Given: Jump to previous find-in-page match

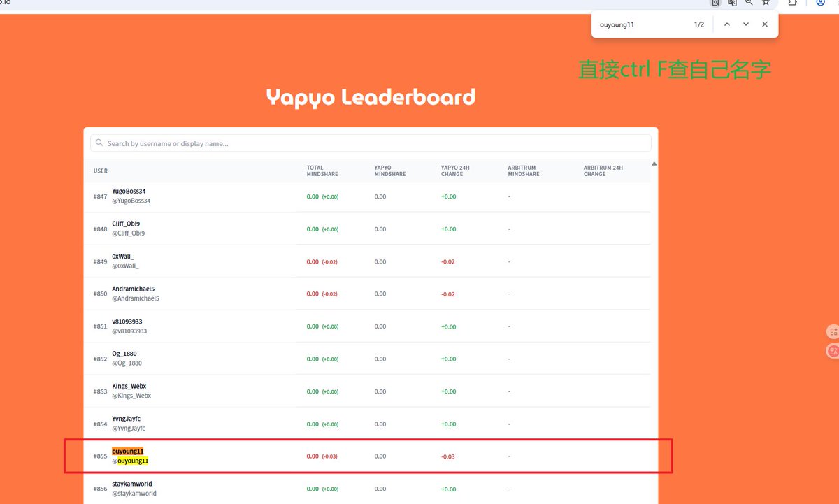Looking at the screenshot, I should coord(727,24).
